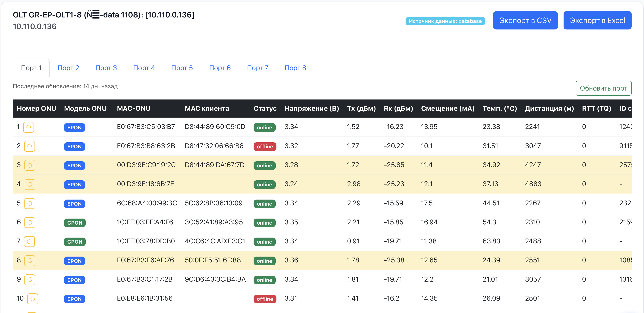Click MAC-ONU E0:67:B3:E6:AE:76
The height and width of the screenshot is (313, 644).
[145, 260]
